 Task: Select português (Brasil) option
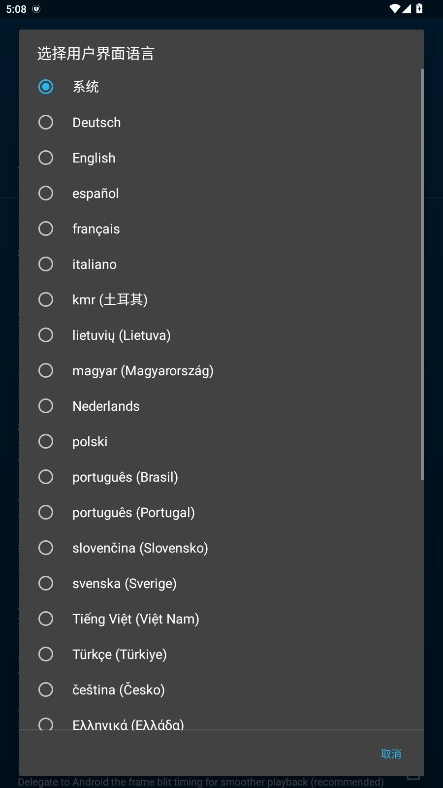tap(221, 476)
